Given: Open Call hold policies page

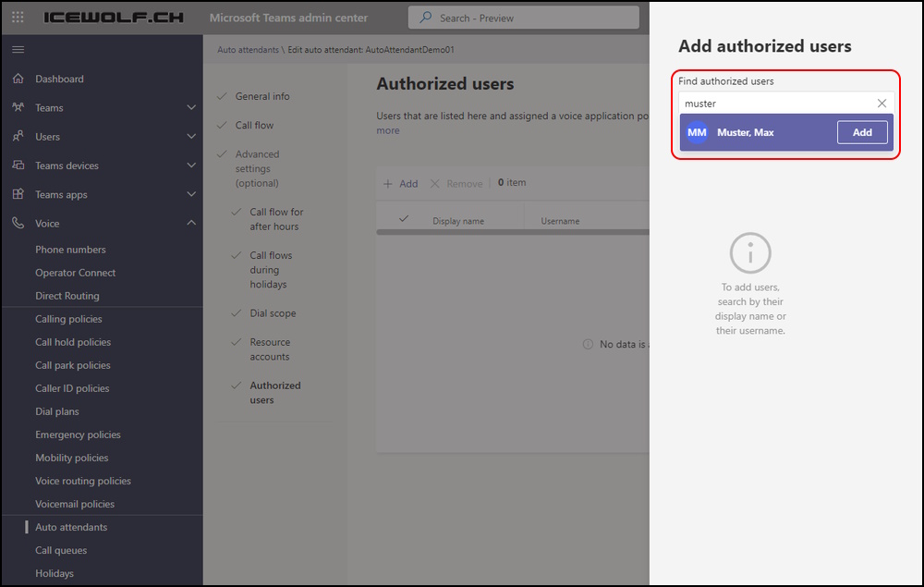Looking at the screenshot, I should click(73, 342).
